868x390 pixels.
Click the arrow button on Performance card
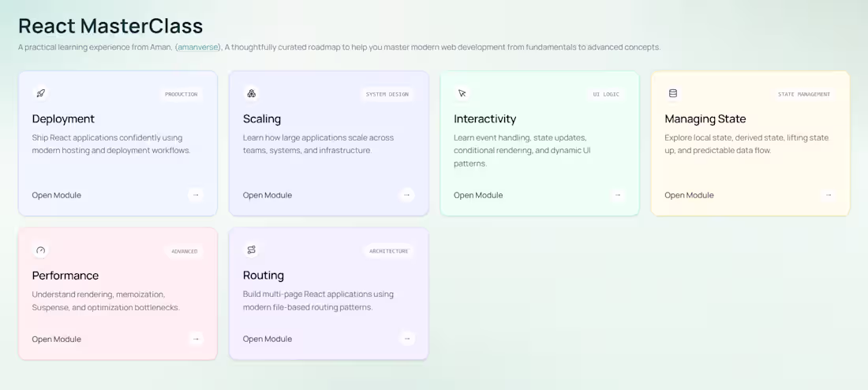pos(196,339)
